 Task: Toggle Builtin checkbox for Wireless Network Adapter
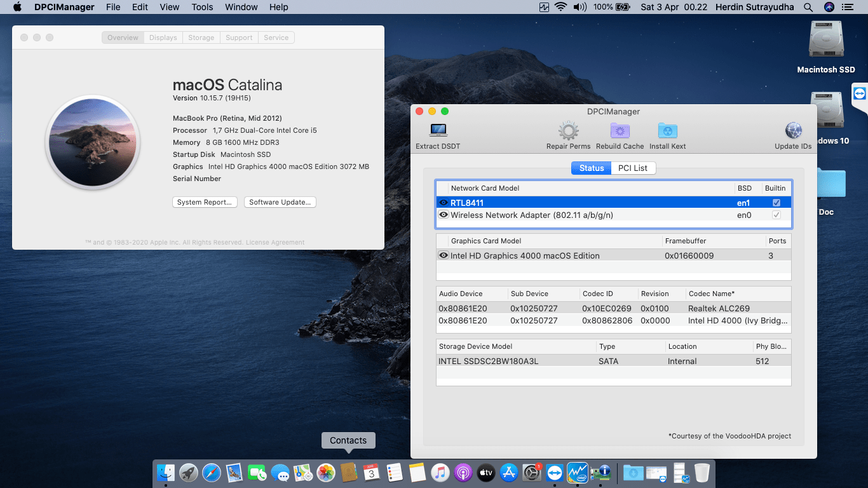pos(776,215)
